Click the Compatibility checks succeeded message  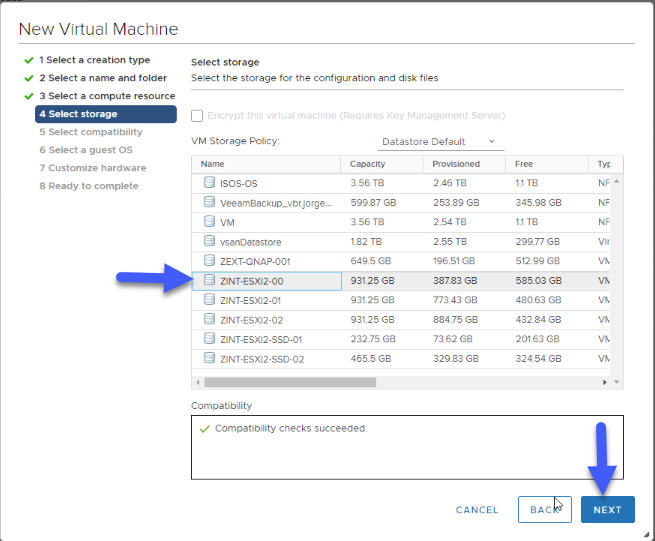[x=291, y=429]
